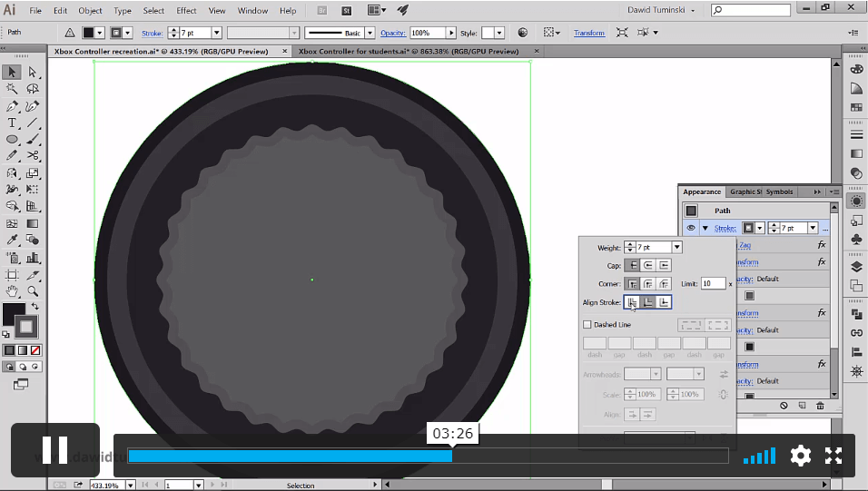Swap fill and stroke colors arrow
This screenshot has width=868, height=491.
(x=35, y=306)
